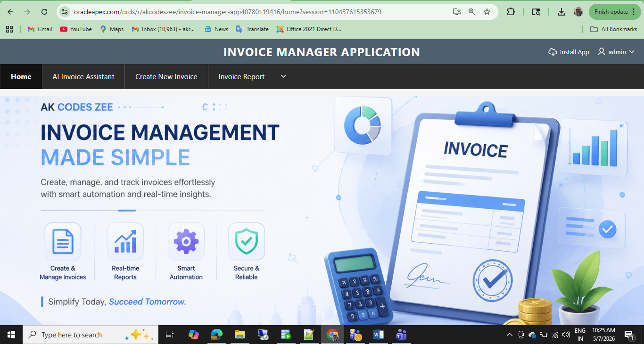
Task: Click the Install App button
Action: 569,52
